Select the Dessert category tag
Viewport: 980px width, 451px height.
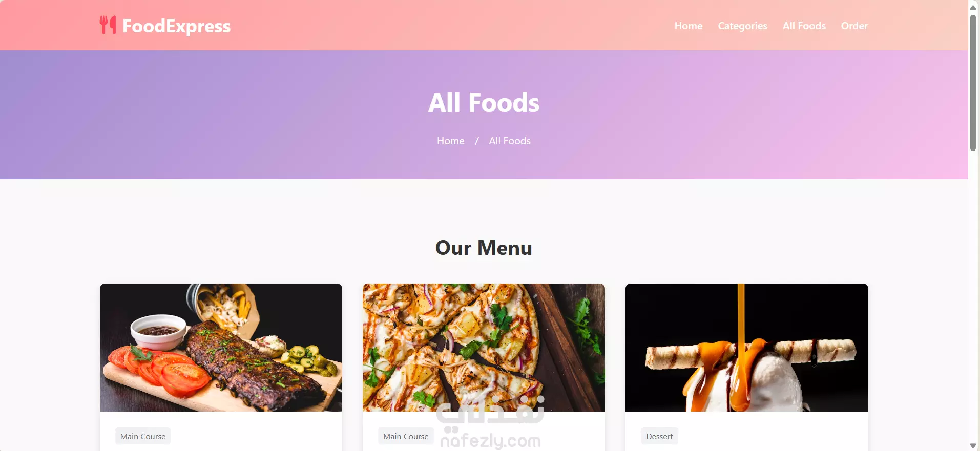click(659, 436)
